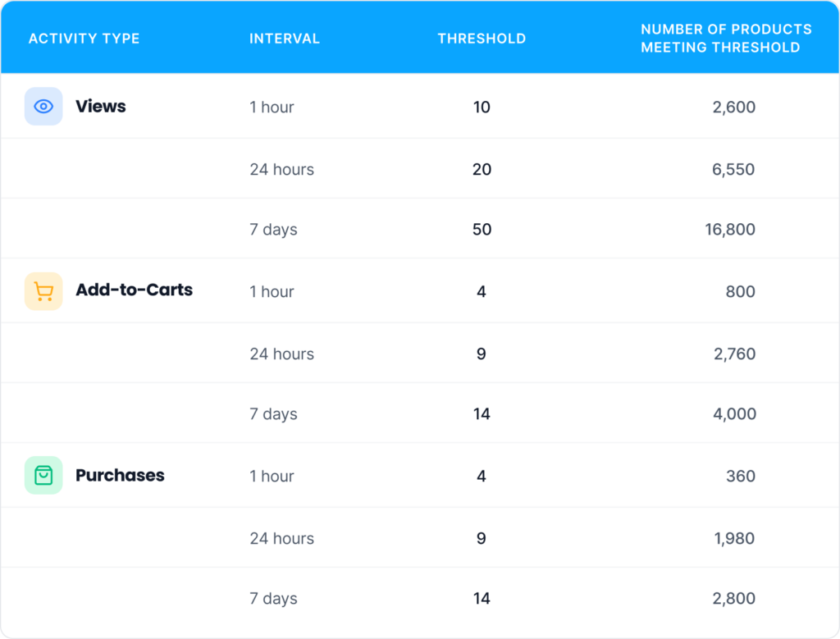Select the 16,800 products value
This screenshot has height=639, width=840.
point(729,230)
